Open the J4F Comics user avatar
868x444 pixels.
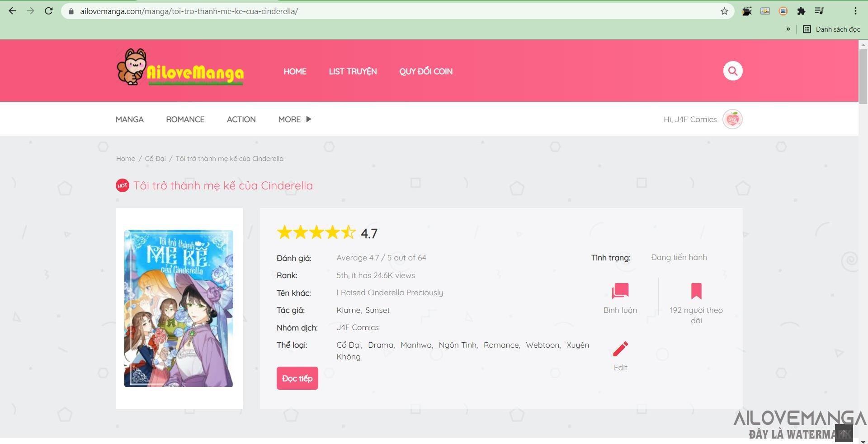pos(732,119)
